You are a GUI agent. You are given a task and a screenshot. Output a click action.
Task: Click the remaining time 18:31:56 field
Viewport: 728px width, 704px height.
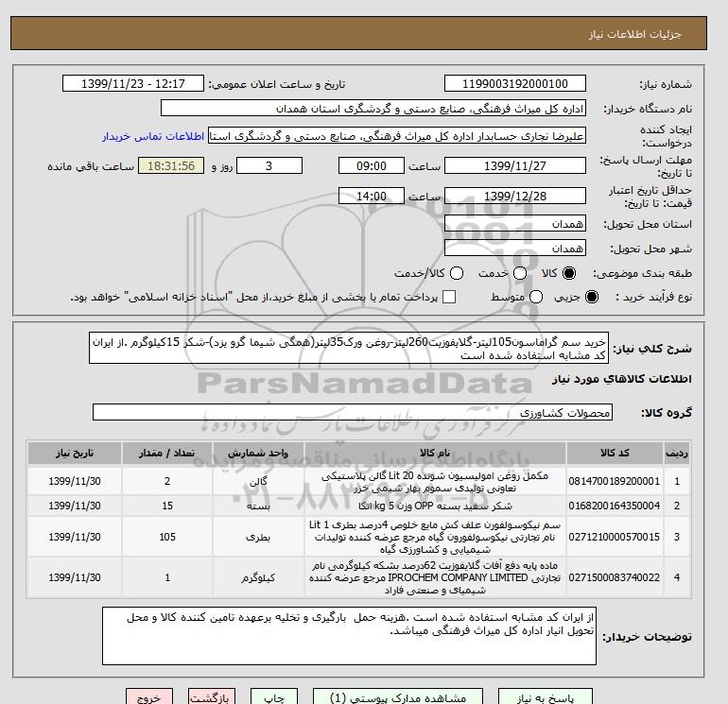(x=171, y=165)
